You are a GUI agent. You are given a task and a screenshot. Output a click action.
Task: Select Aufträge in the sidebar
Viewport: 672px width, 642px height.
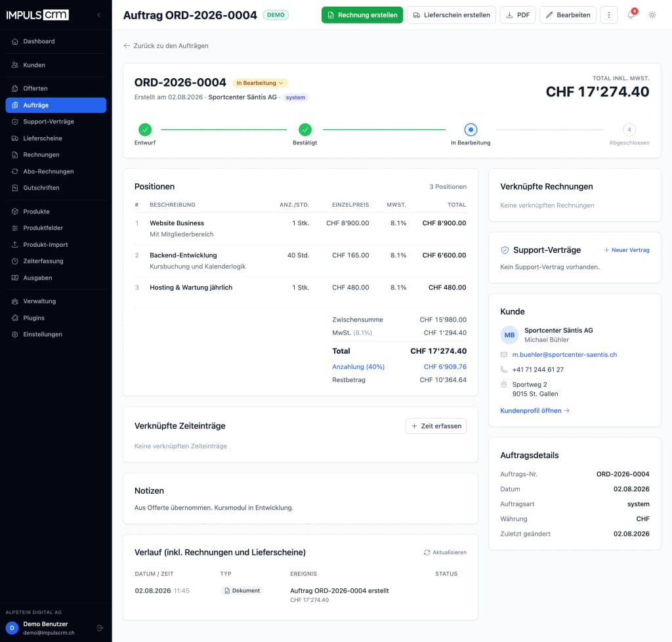click(x=56, y=105)
